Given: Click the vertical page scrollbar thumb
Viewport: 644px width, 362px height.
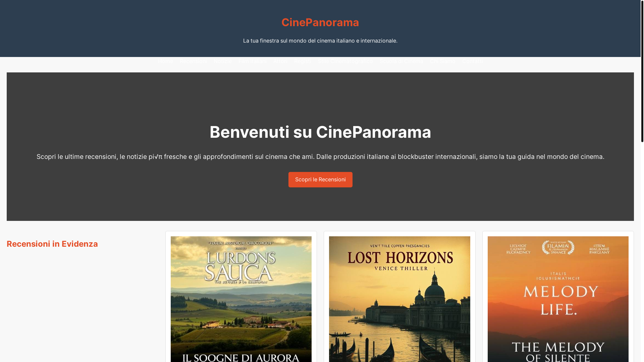Looking at the screenshot, I should [642, 71].
